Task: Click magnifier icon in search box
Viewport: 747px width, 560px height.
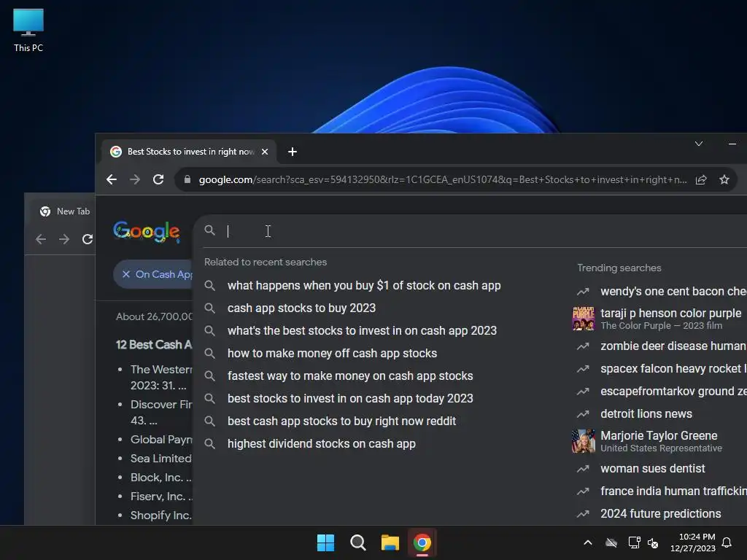Action: click(209, 230)
